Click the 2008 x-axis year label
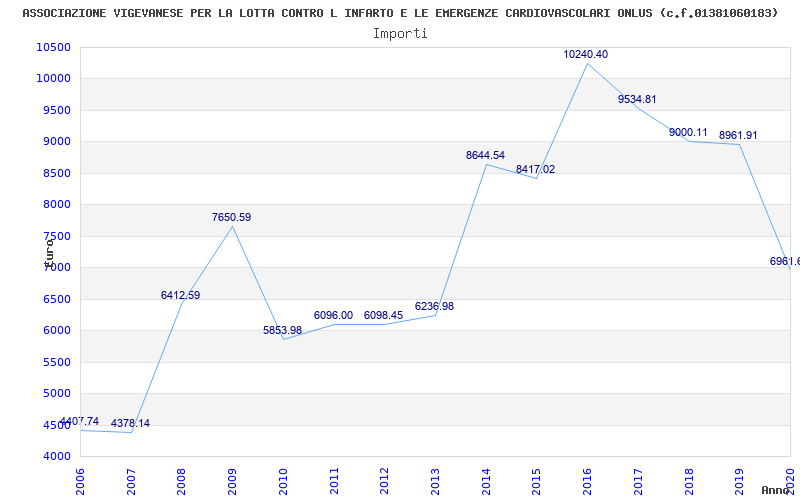The height and width of the screenshot is (500, 800). click(182, 481)
